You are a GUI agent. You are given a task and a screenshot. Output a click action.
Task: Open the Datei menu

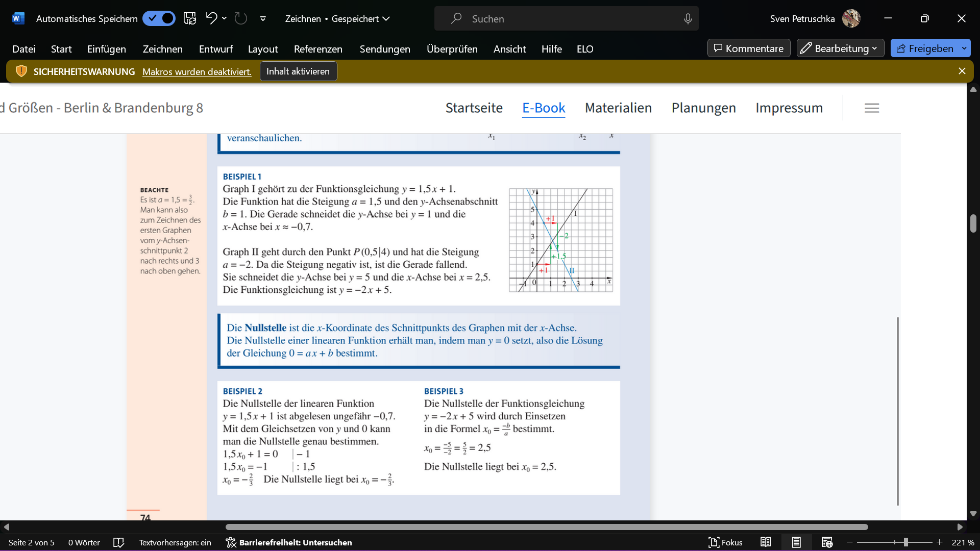point(24,48)
